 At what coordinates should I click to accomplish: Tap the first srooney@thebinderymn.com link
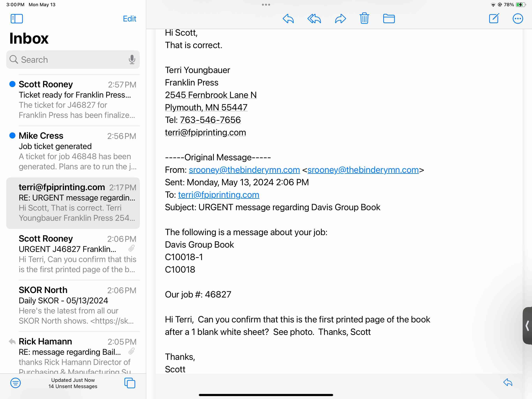[244, 170]
